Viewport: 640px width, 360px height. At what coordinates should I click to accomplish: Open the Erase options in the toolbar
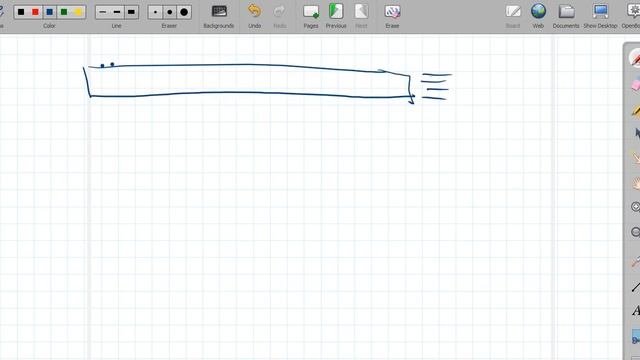click(392, 16)
